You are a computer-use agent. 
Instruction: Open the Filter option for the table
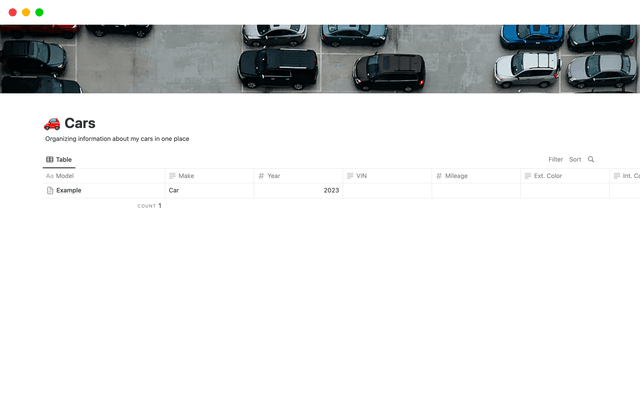(x=555, y=159)
